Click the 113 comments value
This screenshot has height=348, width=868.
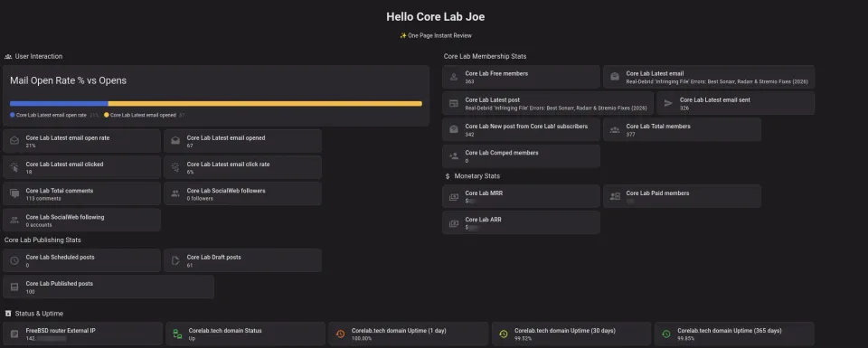pos(43,198)
